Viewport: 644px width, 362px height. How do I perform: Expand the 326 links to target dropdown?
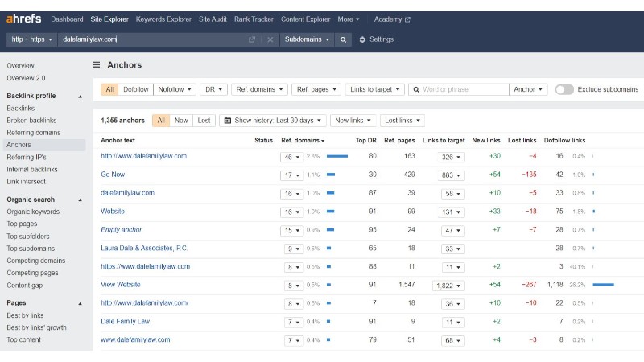(x=451, y=157)
